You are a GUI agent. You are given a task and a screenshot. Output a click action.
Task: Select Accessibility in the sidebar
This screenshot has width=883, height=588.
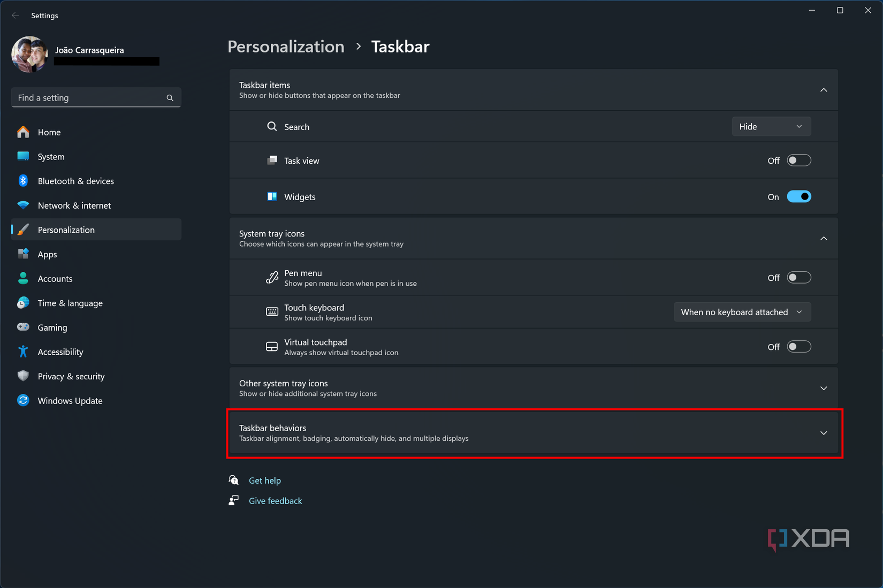coord(60,352)
